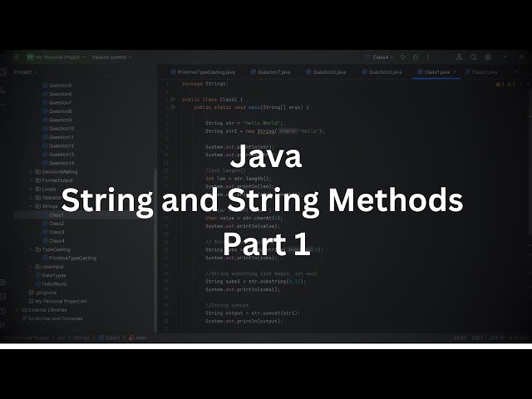Open the My Personal Project dropdown

[57, 57]
